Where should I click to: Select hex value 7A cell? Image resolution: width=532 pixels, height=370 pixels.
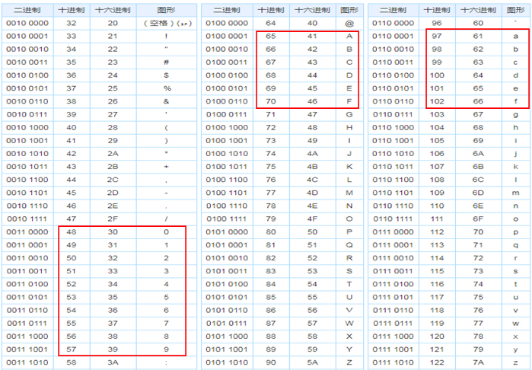click(x=478, y=363)
